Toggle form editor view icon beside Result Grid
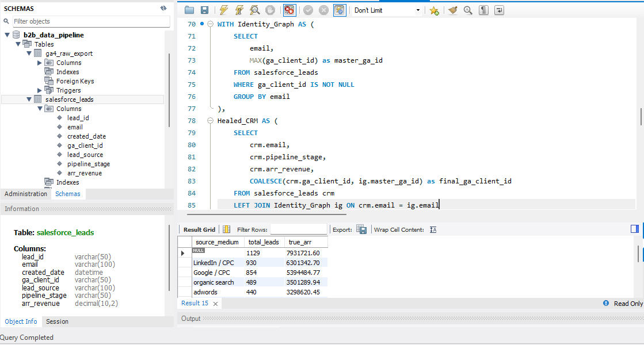644x345 pixels. click(x=226, y=230)
